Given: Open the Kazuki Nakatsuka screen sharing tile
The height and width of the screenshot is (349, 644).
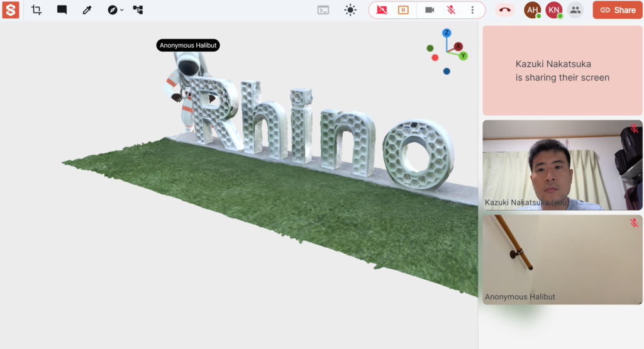Looking at the screenshot, I should point(562,70).
